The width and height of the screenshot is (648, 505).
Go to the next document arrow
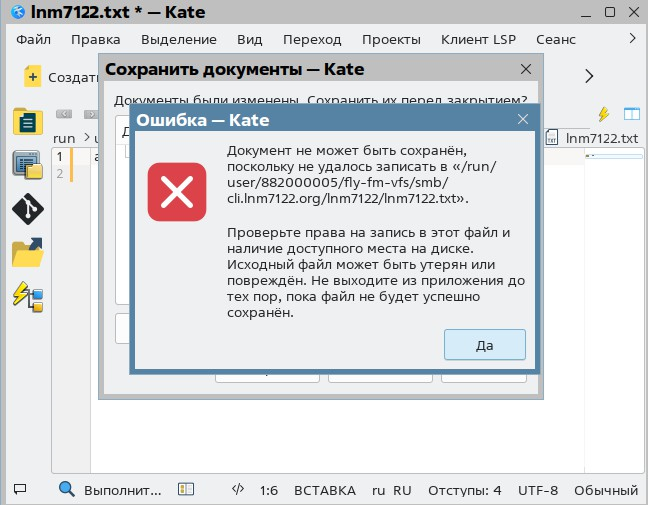[91, 114]
